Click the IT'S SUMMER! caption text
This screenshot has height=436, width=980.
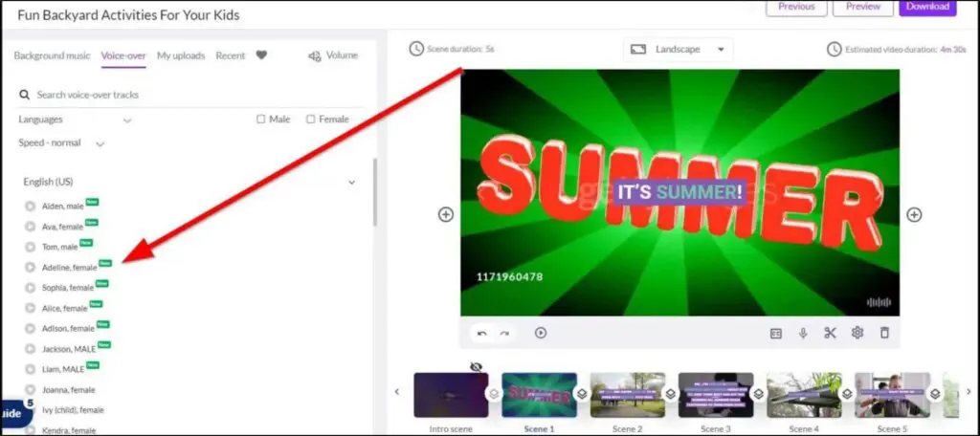coord(680,192)
